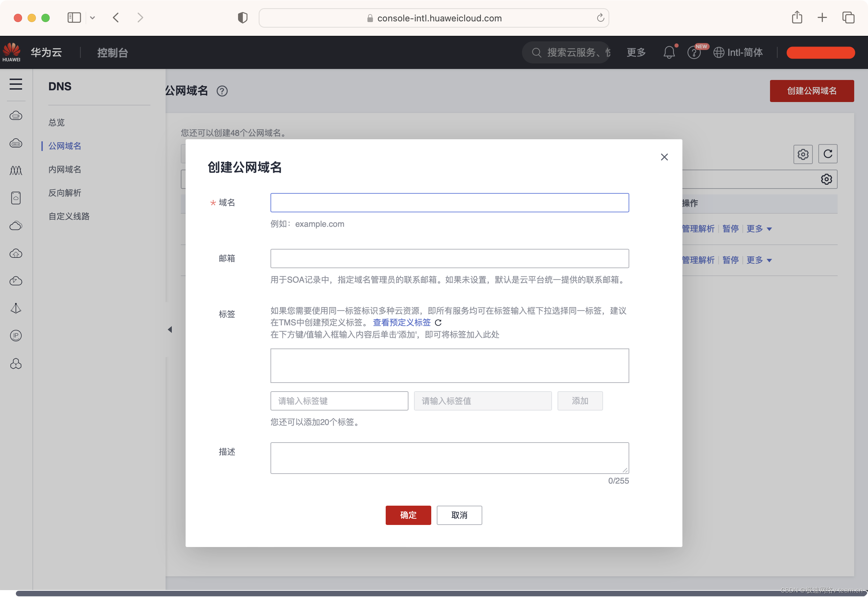The height and width of the screenshot is (597, 868).
Task: Open Intl-简体 language selector
Action: [x=738, y=52]
